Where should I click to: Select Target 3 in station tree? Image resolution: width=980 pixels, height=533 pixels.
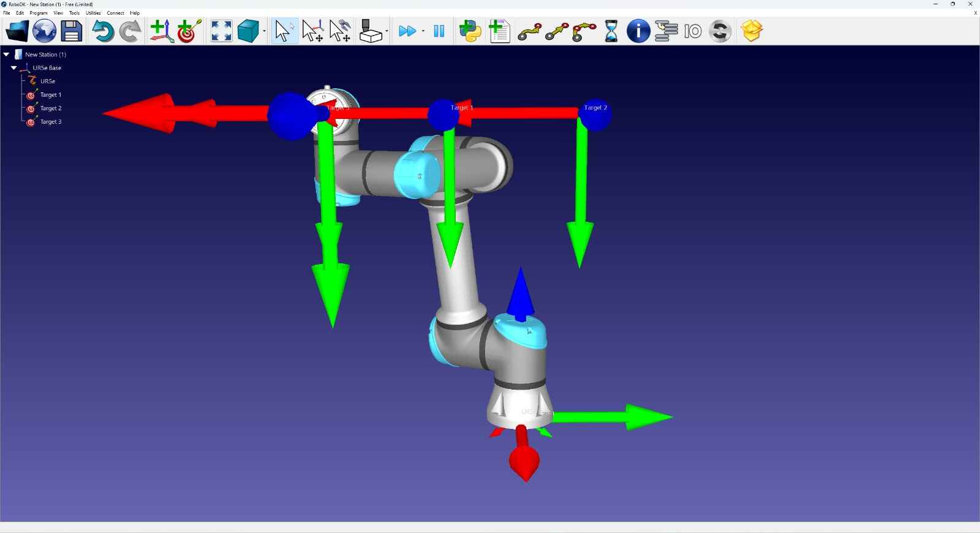pyautogui.click(x=51, y=122)
